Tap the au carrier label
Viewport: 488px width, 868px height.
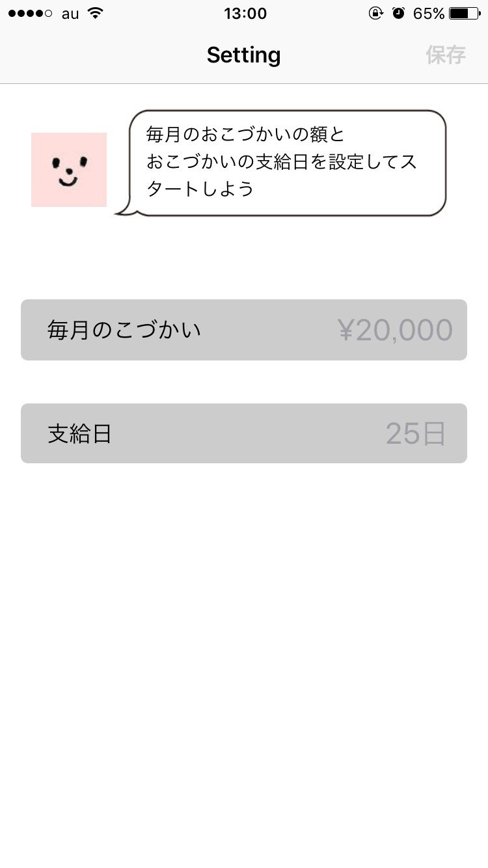coord(70,14)
